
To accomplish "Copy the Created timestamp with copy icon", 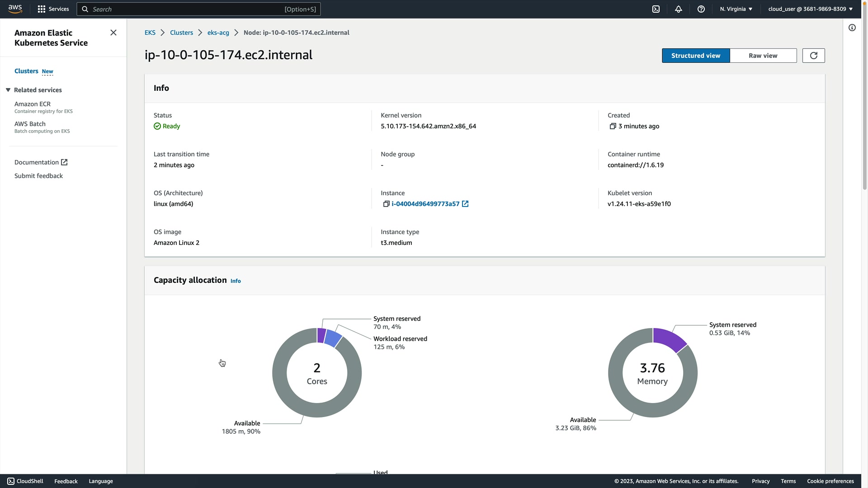I will click(x=613, y=127).
